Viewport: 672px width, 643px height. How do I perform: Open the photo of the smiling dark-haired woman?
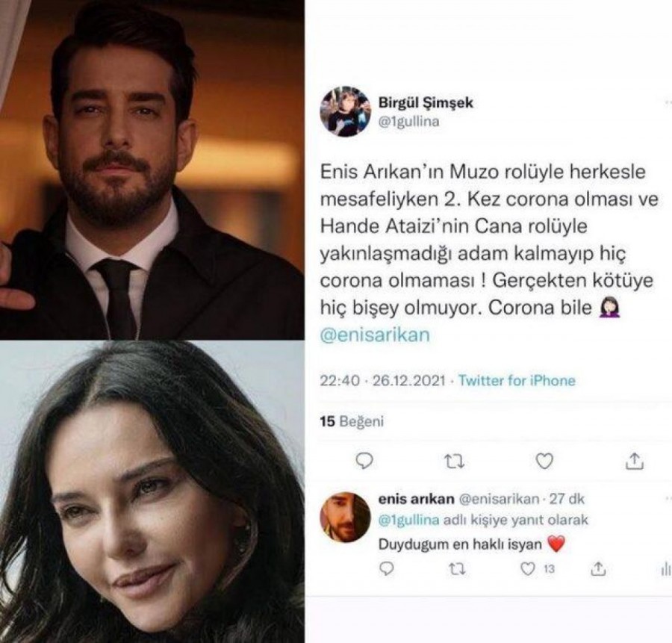152,491
